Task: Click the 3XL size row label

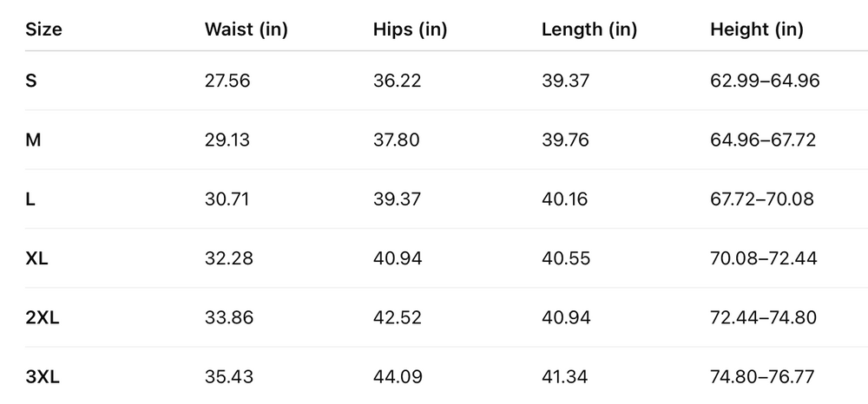Action: [x=43, y=377]
